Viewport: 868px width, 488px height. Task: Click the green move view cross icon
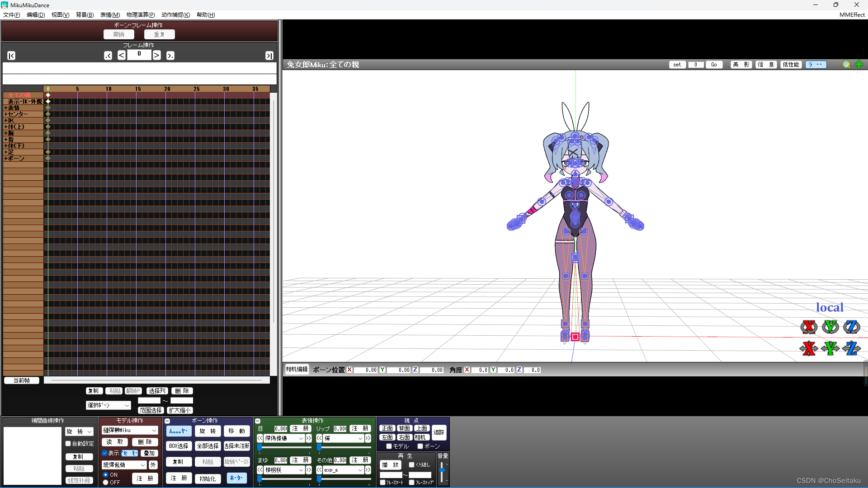pyautogui.click(x=859, y=65)
